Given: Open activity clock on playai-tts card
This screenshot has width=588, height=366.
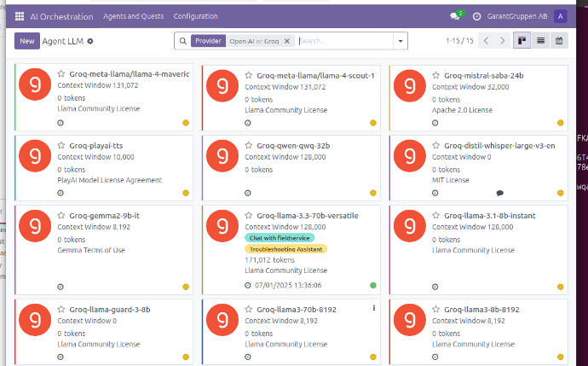Looking at the screenshot, I should pyautogui.click(x=61, y=193).
